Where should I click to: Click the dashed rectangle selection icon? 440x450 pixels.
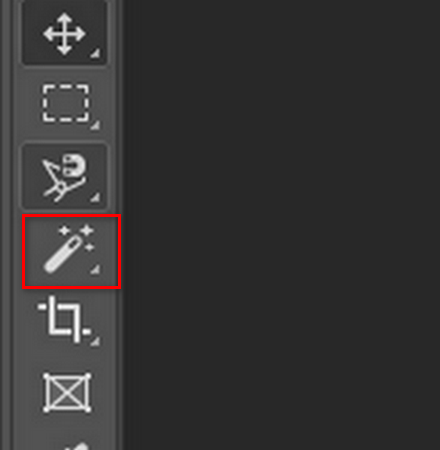tap(66, 103)
